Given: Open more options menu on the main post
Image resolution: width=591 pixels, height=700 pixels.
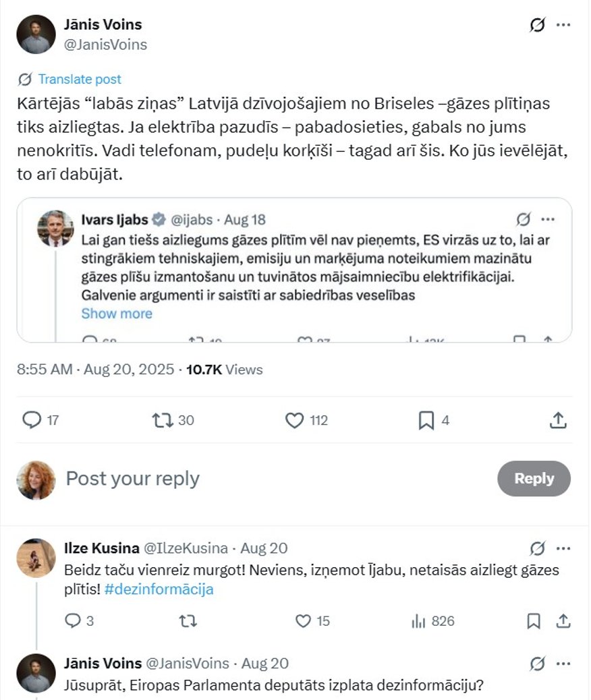Looking at the screenshot, I should tap(565, 24).
